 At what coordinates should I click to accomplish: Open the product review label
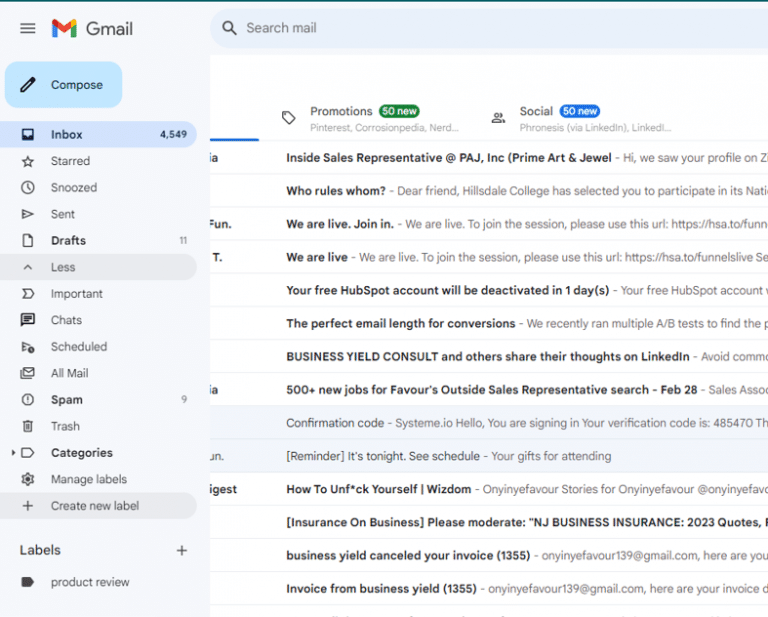(90, 582)
